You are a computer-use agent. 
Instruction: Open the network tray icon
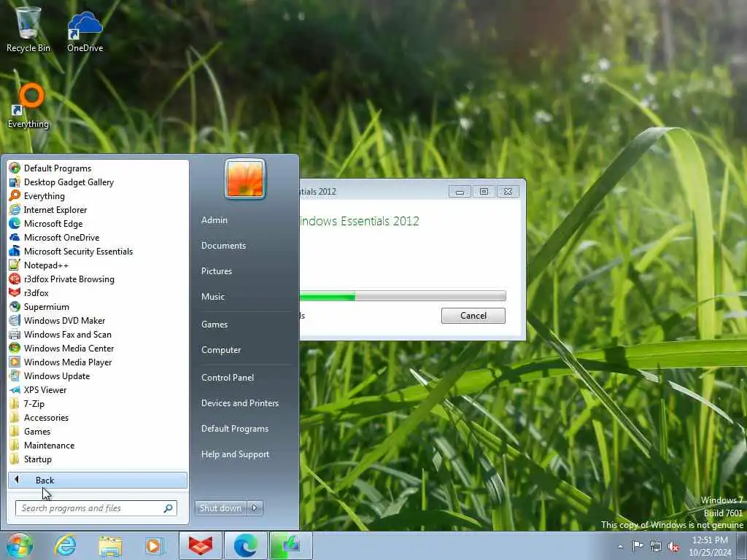[656, 546]
